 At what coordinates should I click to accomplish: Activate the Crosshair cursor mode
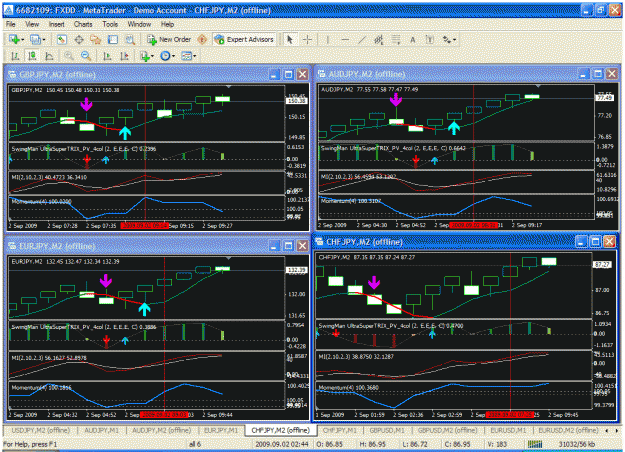coord(307,39)
